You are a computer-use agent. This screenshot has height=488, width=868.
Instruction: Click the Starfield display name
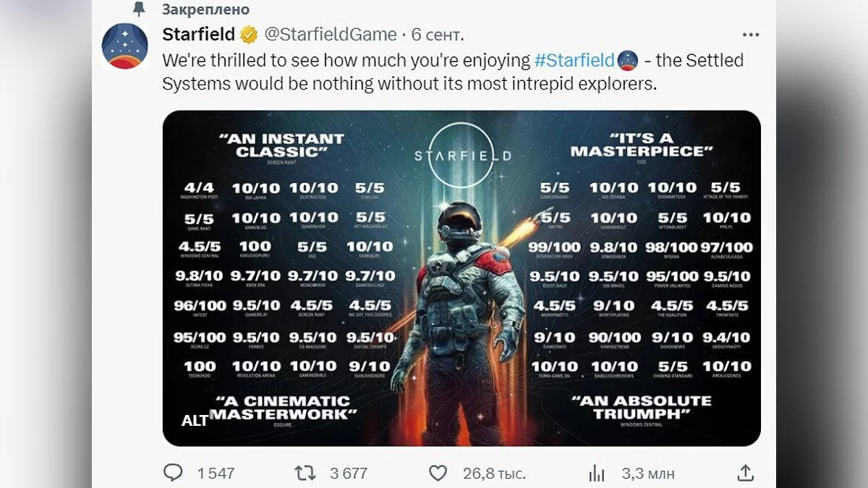(x=199, y=34)
